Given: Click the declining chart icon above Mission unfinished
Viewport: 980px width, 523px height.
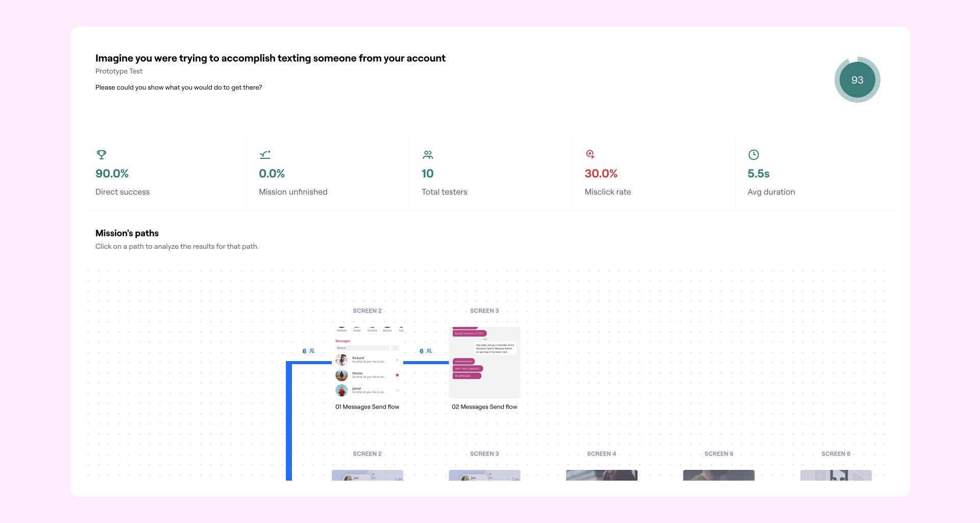Looking at the screenshot, I should coord(264,155).
